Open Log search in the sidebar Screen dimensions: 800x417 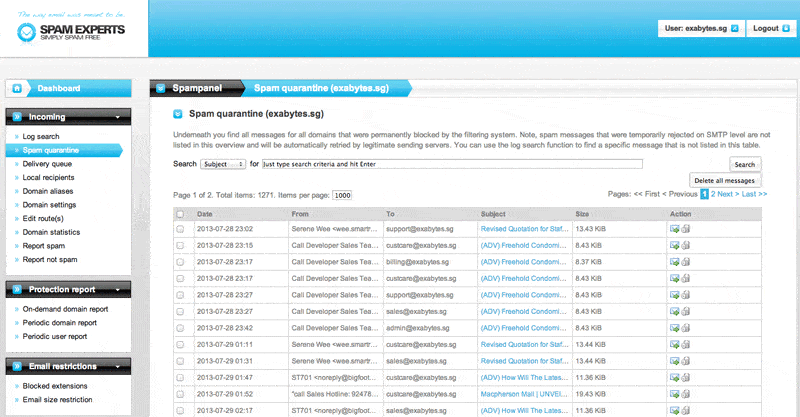click(x=41, y=136)
